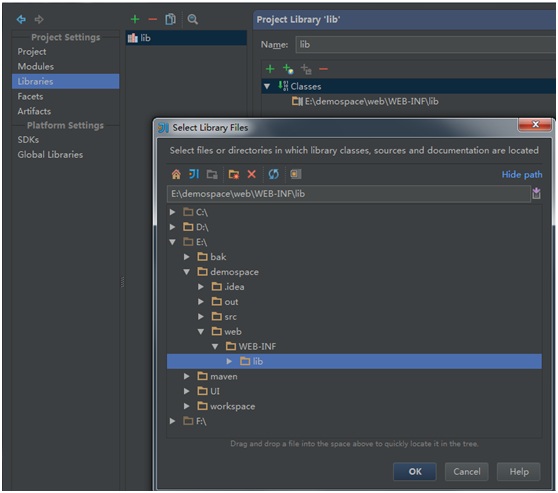Select Libraries in the sidebar

pos(65,82)
